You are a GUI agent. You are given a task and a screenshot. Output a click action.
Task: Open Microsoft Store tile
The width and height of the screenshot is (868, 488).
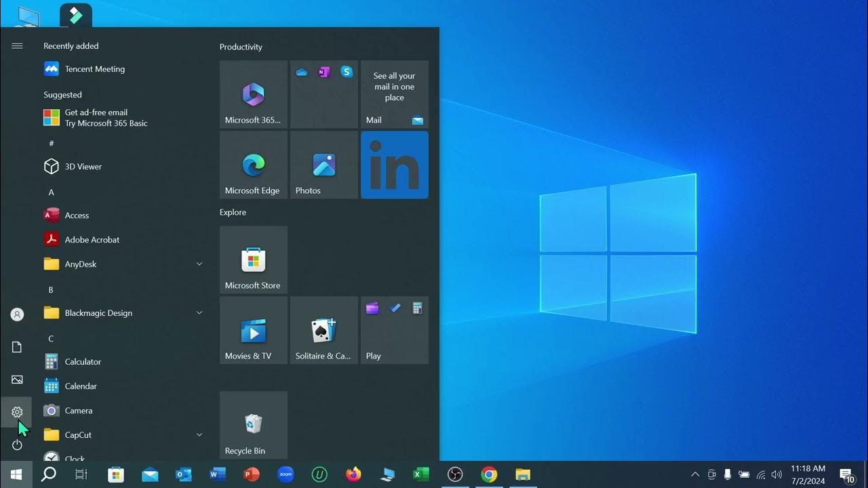click(x=254, y=260)
